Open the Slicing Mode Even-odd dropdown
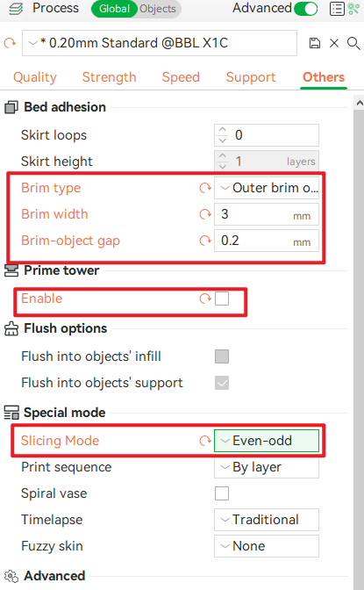This screenshot has width=364, height=590. coord(267,441)
